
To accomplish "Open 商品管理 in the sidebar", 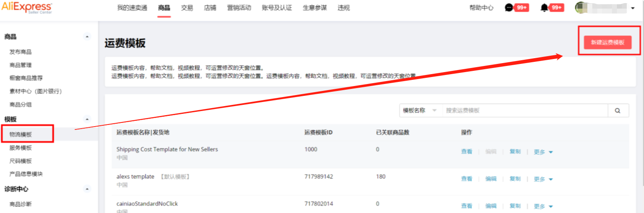I will 21,65.
